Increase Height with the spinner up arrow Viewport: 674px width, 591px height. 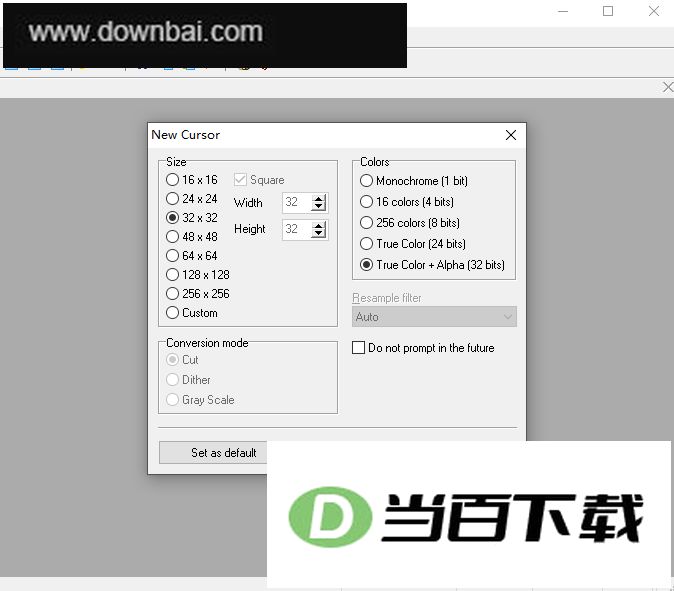(319, 225)
